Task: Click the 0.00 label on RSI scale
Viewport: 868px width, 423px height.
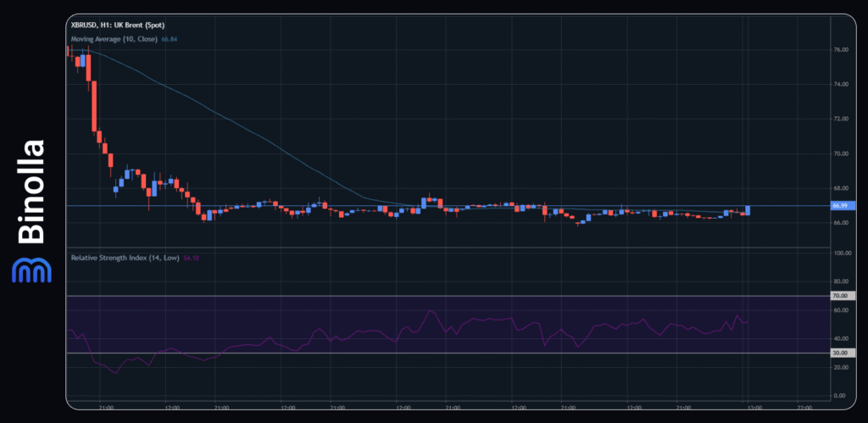Action: tap(840, 395)
